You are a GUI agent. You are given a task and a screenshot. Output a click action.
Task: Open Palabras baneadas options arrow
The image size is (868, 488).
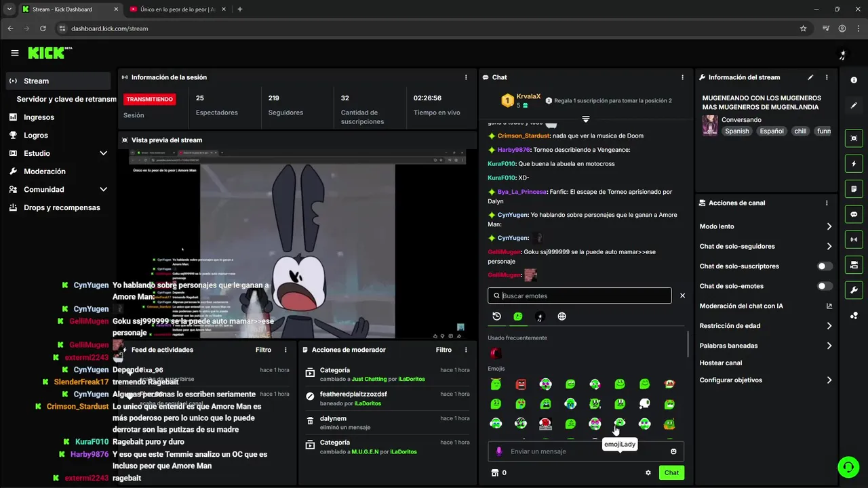tap(829, 346)
